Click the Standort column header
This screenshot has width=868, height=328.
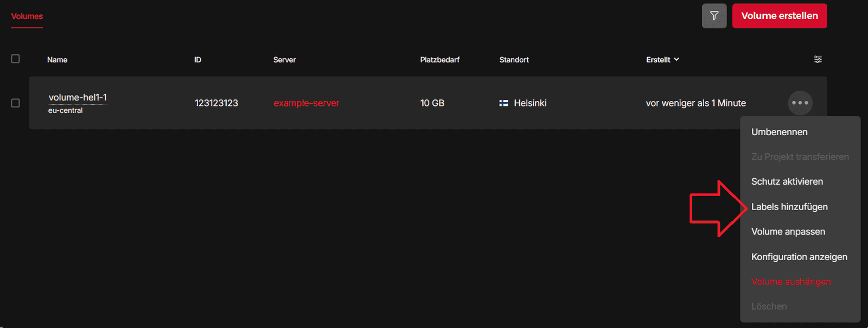514,60
